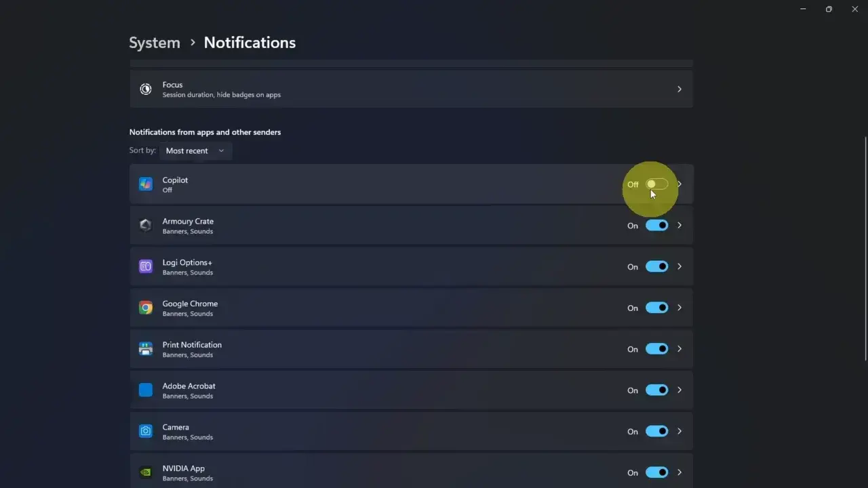Turn off Adobe Acrobat notifications toggle
This screenshot has width=868, height=488.
point(656,390)
